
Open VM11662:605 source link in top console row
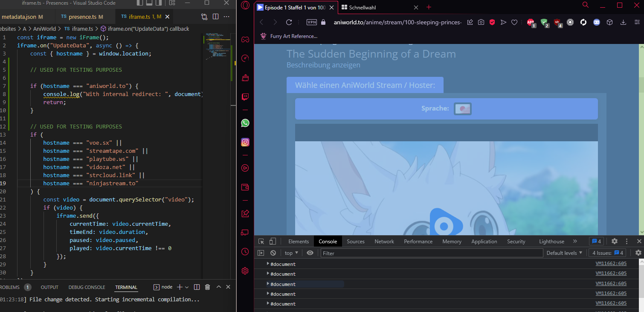pos(611,264)
